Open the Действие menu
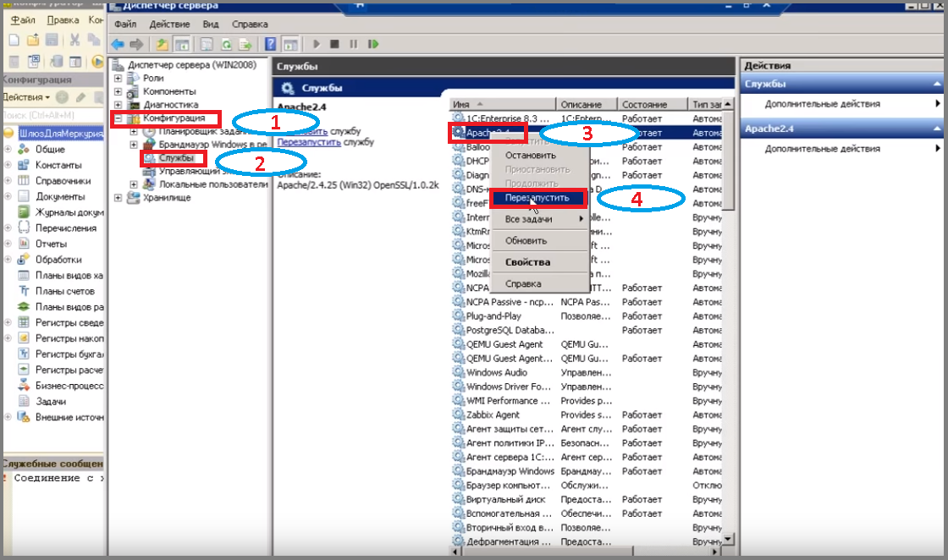The image size is (948, 560). tap(169, 25)
